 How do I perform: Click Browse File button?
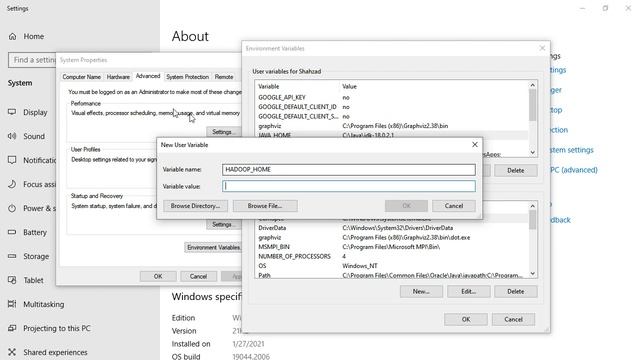click(x=265, y=206)
